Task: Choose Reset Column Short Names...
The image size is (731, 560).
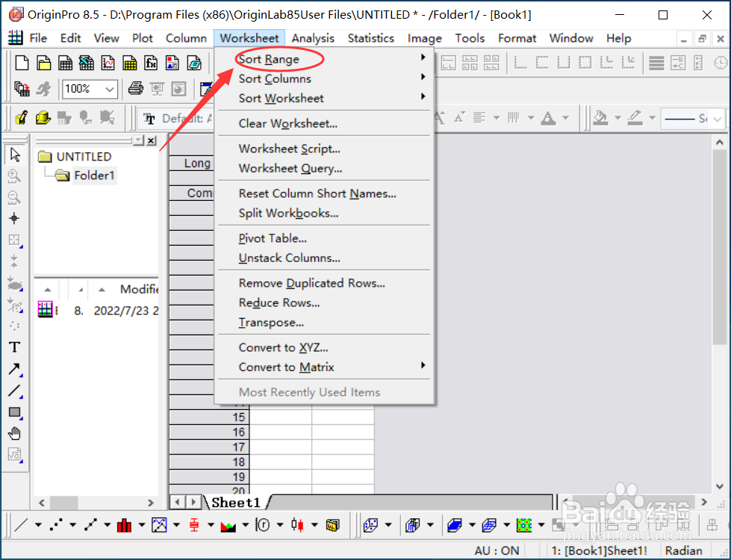Action: [325, 193]
